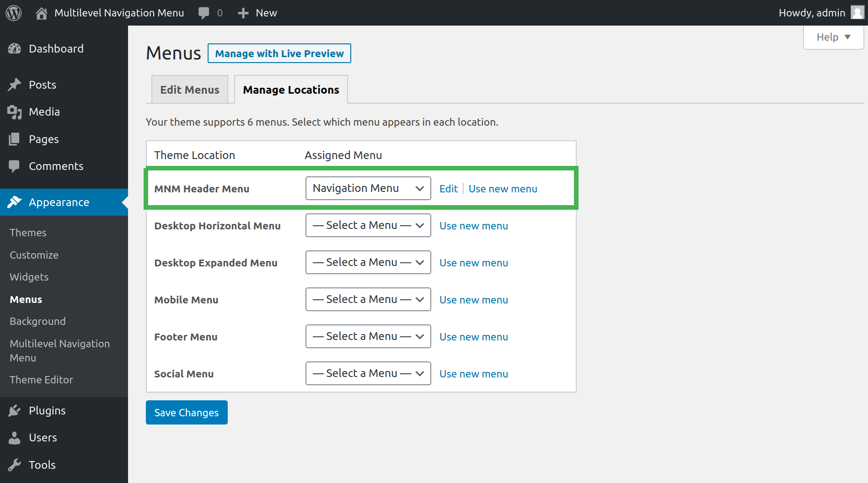Click the Plugins plug icon

15,410
